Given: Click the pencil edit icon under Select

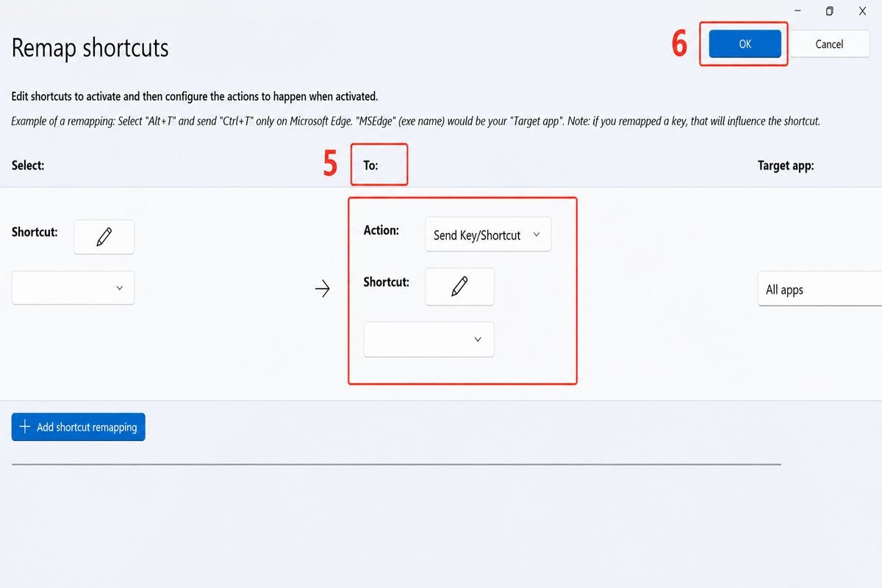Looking at the screenshot, I should click(104, 237).
